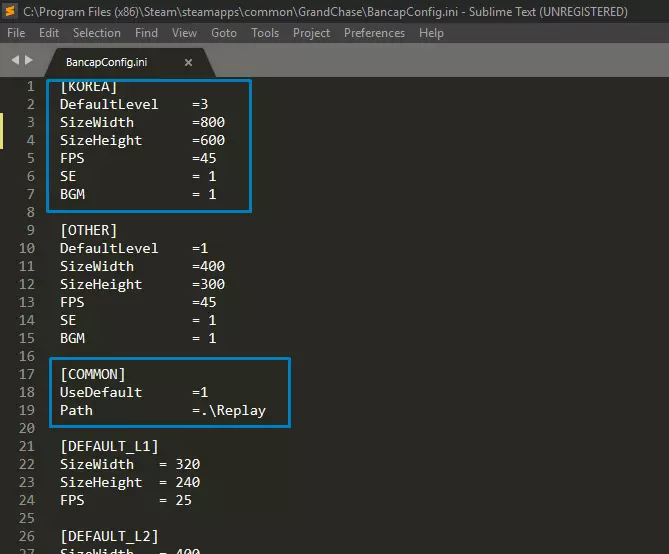The image size is (669, 554).
Task: Place cursor on [KOREA] section header
Action: 88,87
